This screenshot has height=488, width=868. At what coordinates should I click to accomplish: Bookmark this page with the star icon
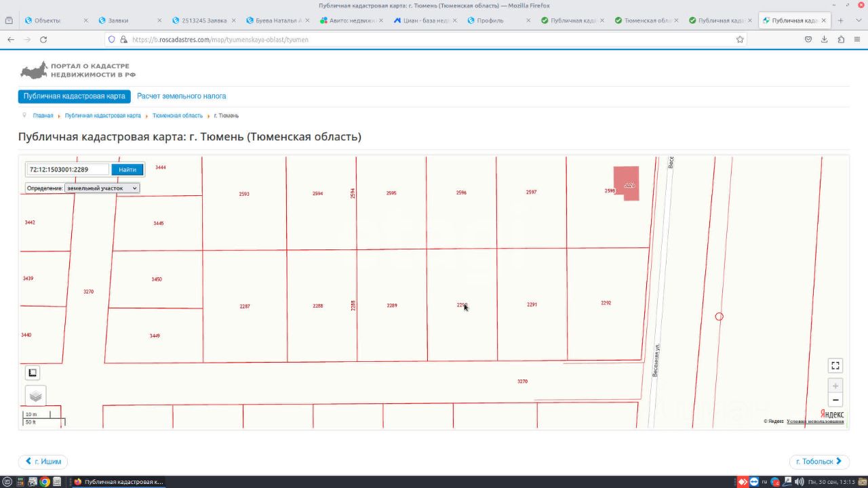tap(740, 39)
